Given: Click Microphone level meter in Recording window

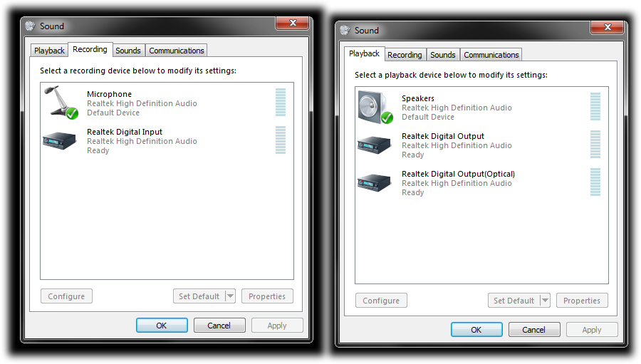Looking at the screenshot, I should click(281, 103).
